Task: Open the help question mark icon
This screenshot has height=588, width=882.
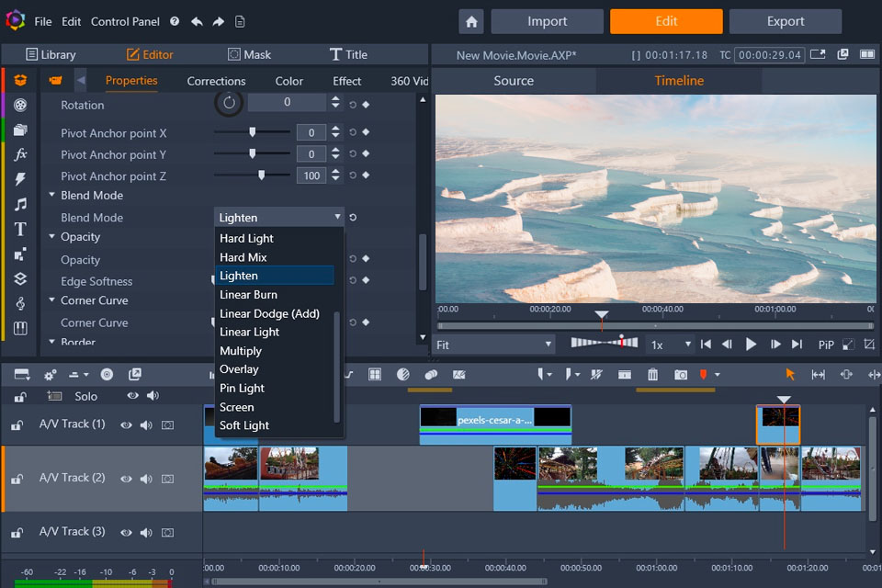Action: pos(175,21)
